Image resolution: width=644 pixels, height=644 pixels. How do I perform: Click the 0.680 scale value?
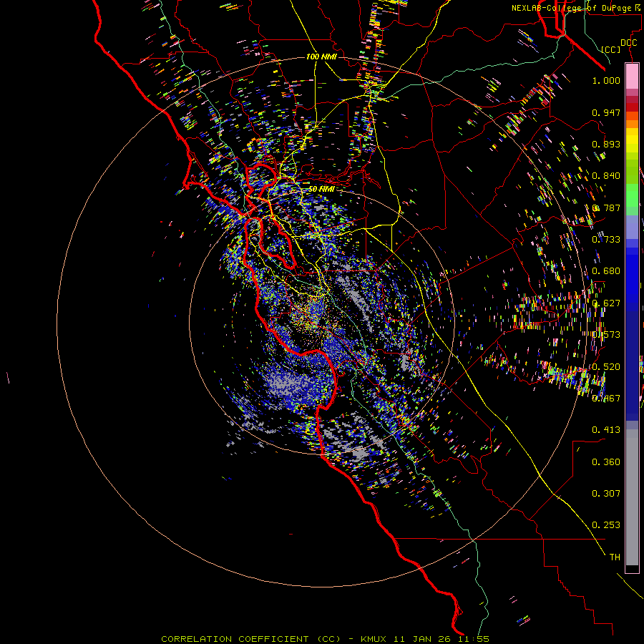coord(606,271)
